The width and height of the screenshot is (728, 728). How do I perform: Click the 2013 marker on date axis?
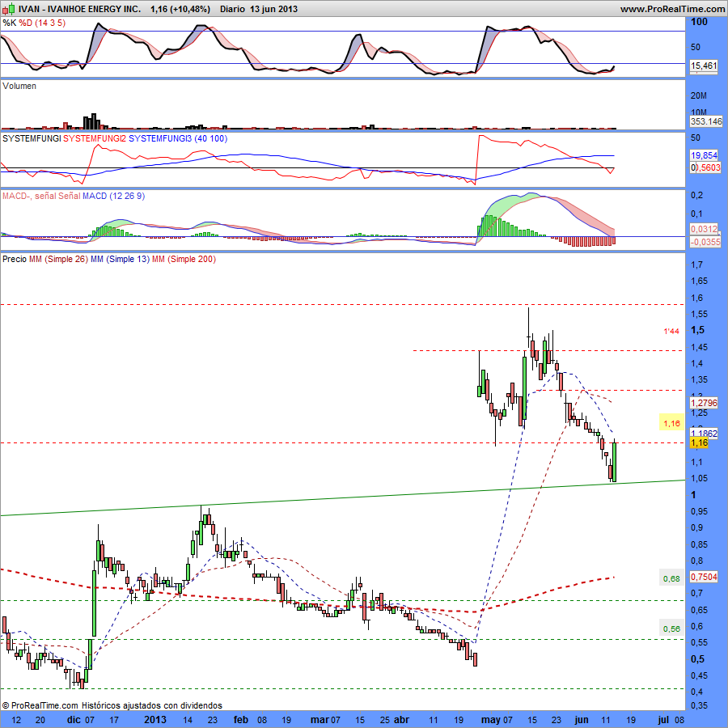(x=155, y=718)
